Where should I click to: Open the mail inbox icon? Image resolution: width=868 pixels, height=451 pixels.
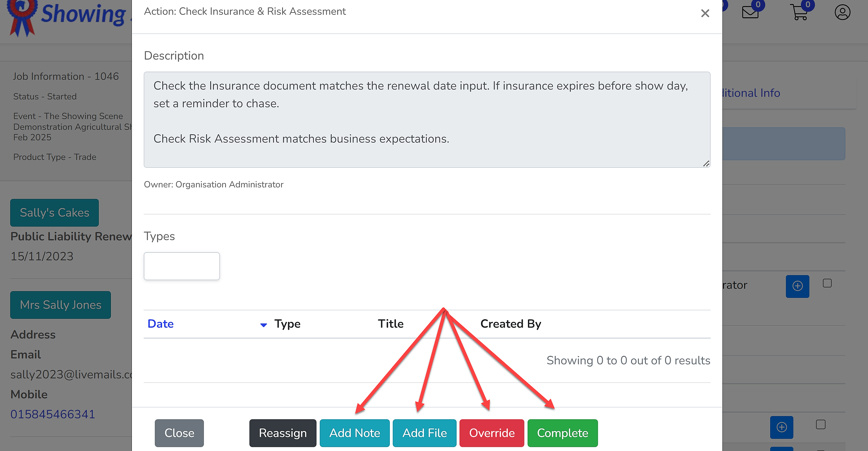[x=750, y=13]
